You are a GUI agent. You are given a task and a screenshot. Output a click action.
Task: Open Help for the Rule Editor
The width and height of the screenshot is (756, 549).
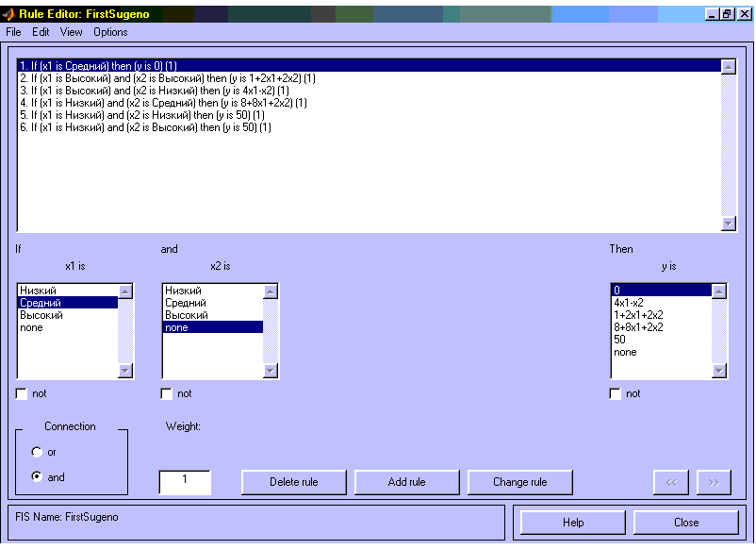tap(573, 523)
